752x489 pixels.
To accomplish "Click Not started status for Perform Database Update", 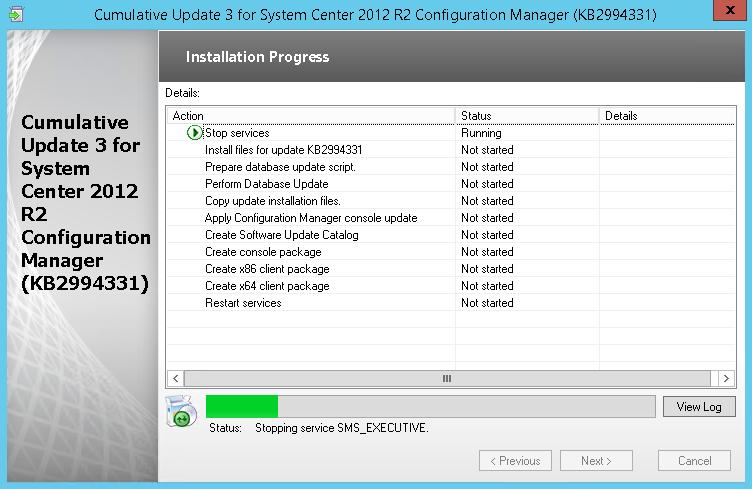I will click(x=487, y=184).
